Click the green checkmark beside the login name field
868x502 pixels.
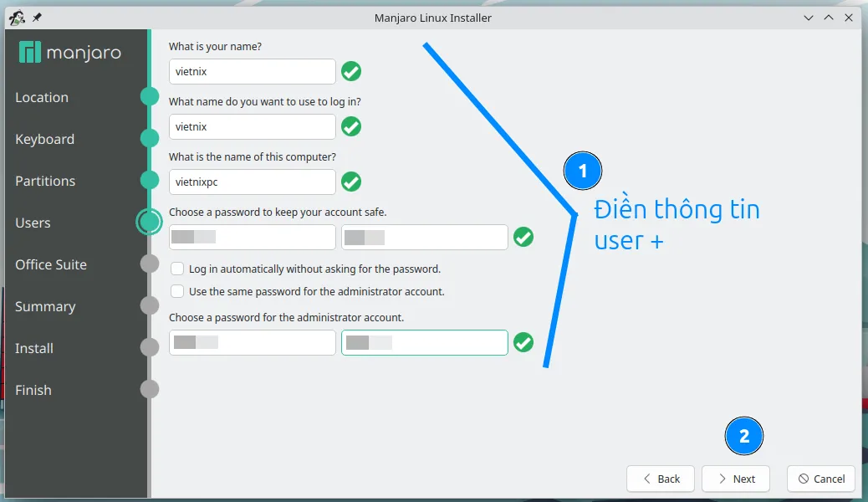click(x=351, y=127)
